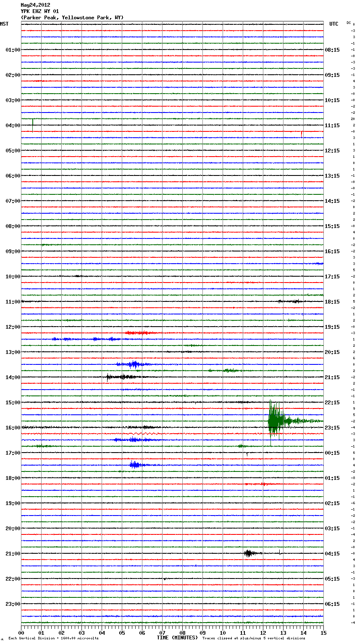Select the 17:00 MST time label
357x644 pixels.
(13, 453)
